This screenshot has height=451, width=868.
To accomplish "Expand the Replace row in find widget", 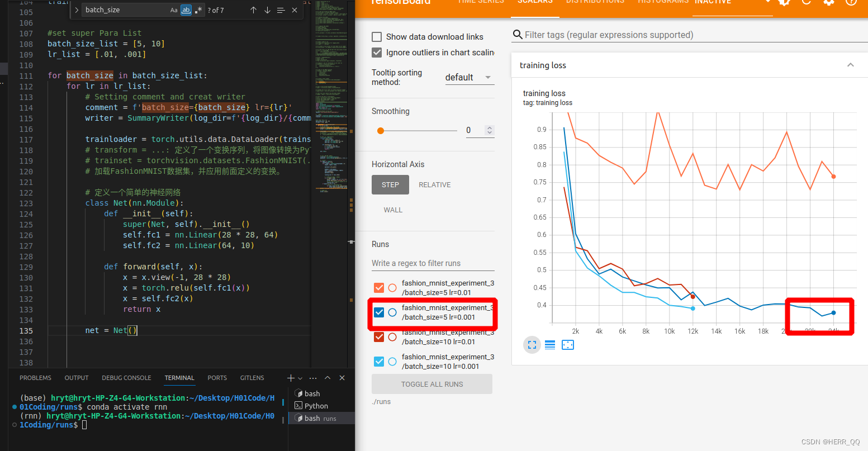I will [77, 10].
